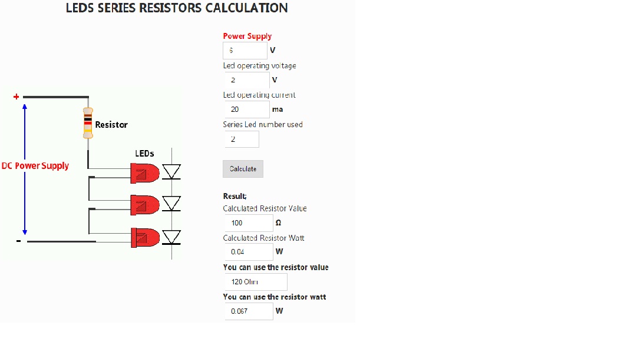
Task: Click the resistor component icon in the diagram
Action: (x=88, y=123)
